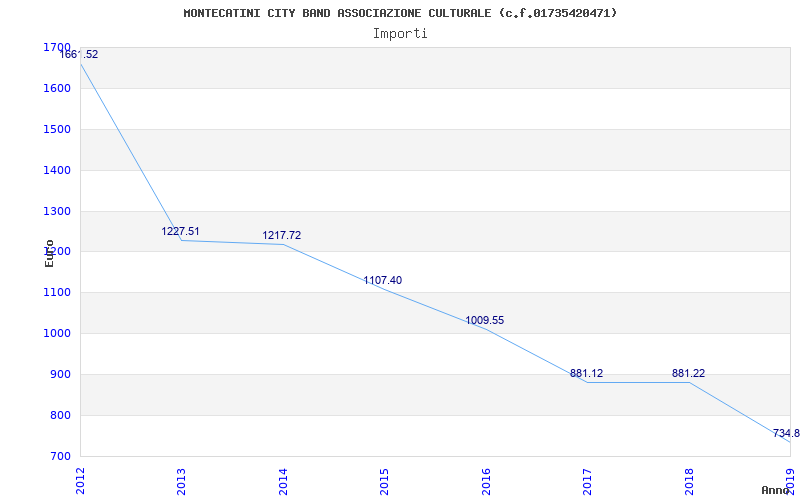
Task: Click the 1700 y-axis tick label
Action: (57, 47)
